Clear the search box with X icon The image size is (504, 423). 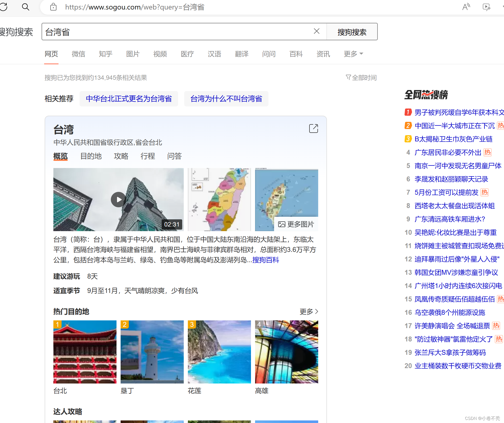pos(317,31)
